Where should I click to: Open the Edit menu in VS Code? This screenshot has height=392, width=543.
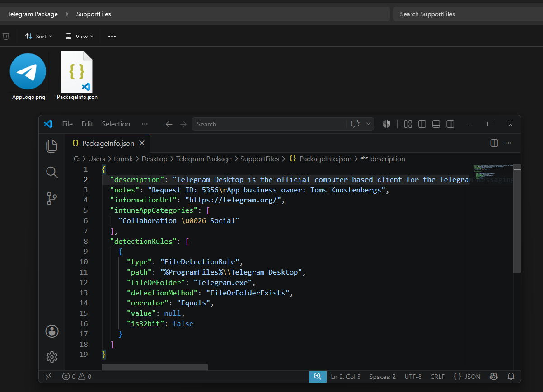[87, 124]
